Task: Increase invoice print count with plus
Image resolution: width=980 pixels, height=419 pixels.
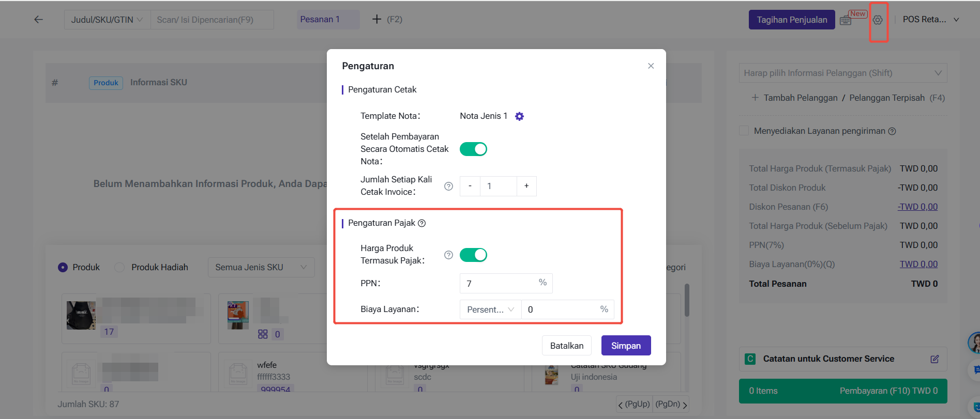Action: coord(526,186)
